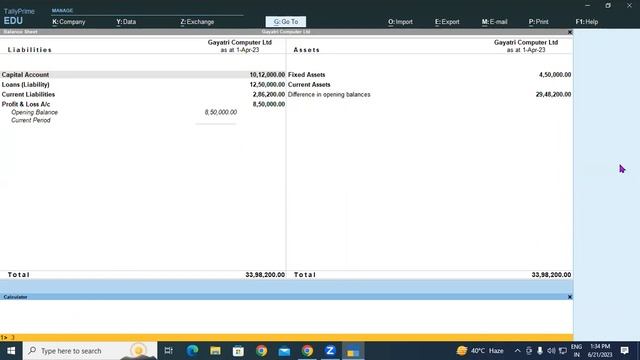Open the E: Export menu
640x360 pixels.
(447, 22)
